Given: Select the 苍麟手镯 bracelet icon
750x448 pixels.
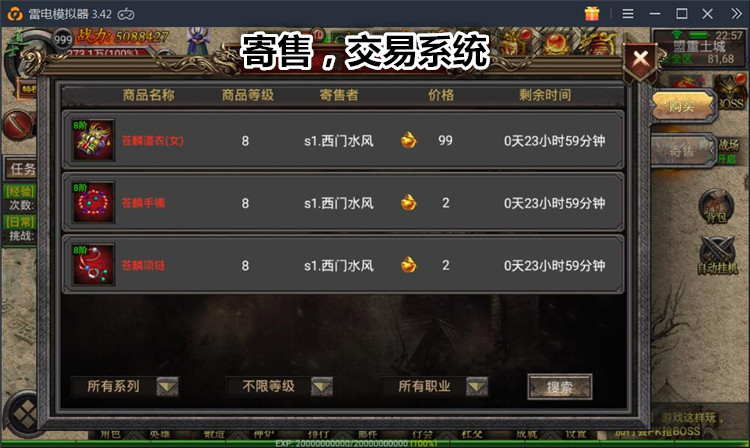Looking at the screenshot, I should coord(93,202).
